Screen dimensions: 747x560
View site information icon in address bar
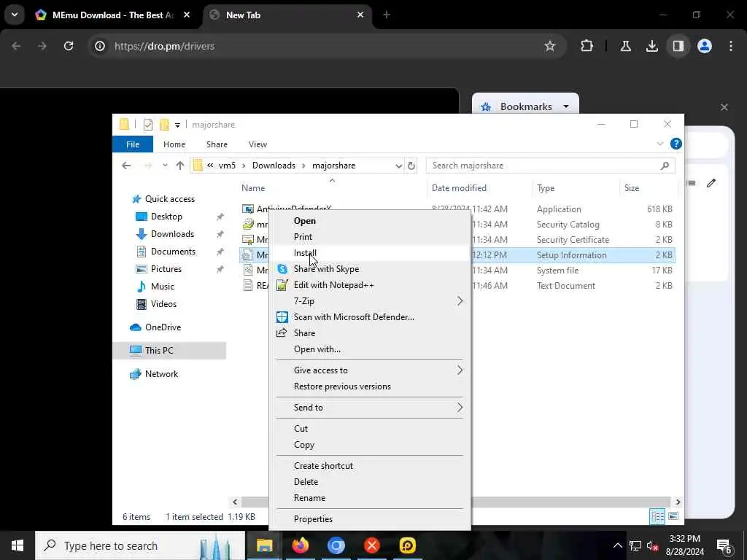pos(99,46)
